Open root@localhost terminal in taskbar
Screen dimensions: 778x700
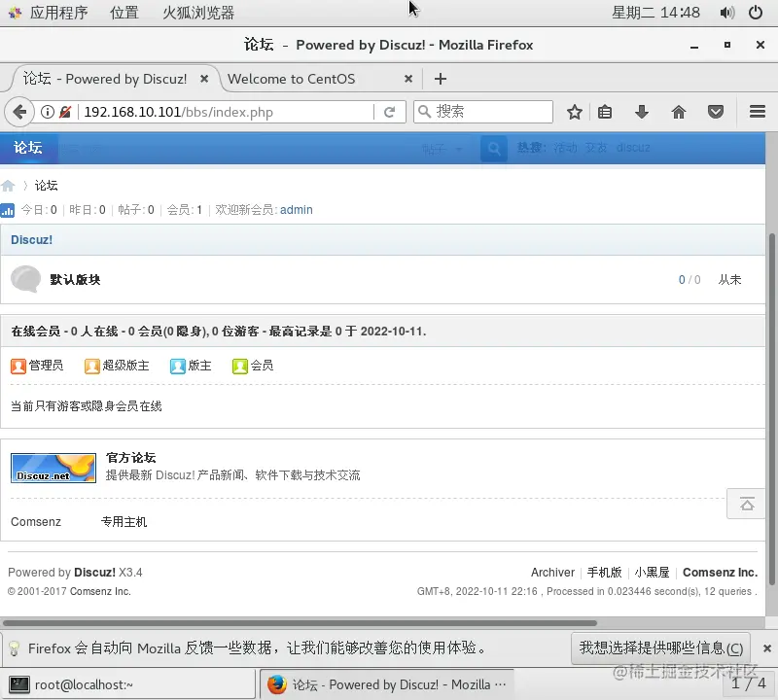tap(128, 684)
